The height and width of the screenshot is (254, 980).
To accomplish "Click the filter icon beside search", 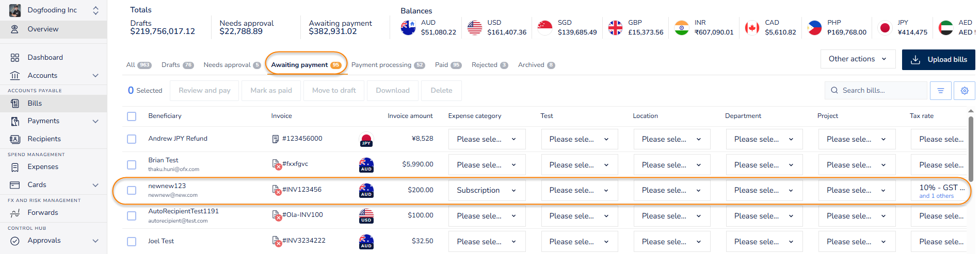I will point(940,91).
